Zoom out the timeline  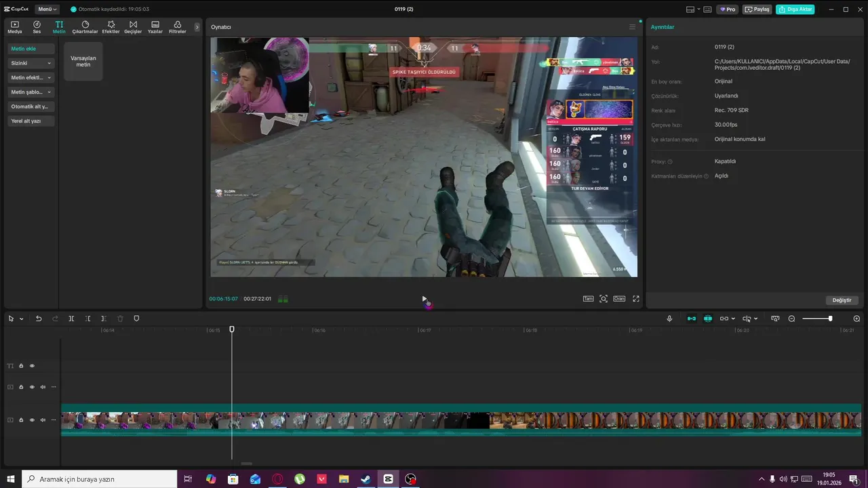pos(791,319)
